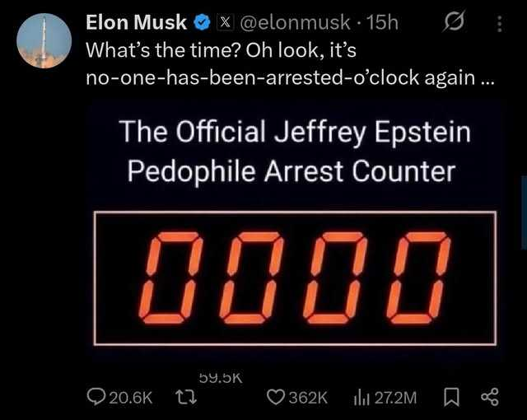
Task: Click the share icon
Action: coord(493,397)
